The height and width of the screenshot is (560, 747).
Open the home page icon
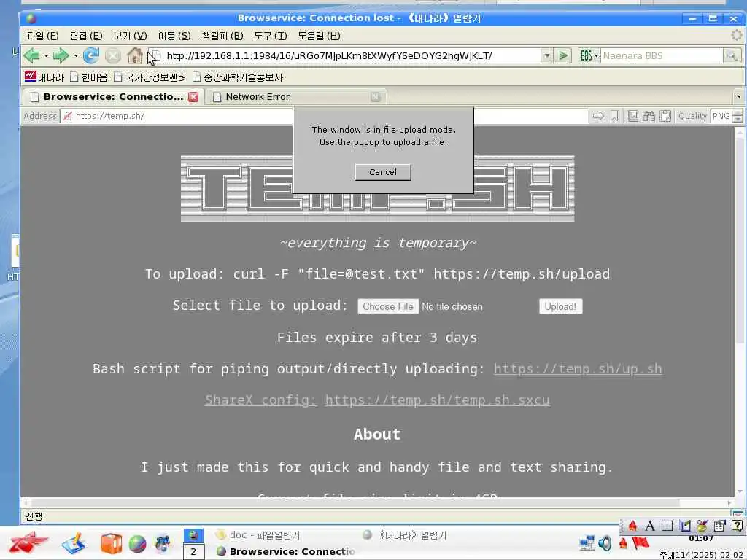pos(135,55)
